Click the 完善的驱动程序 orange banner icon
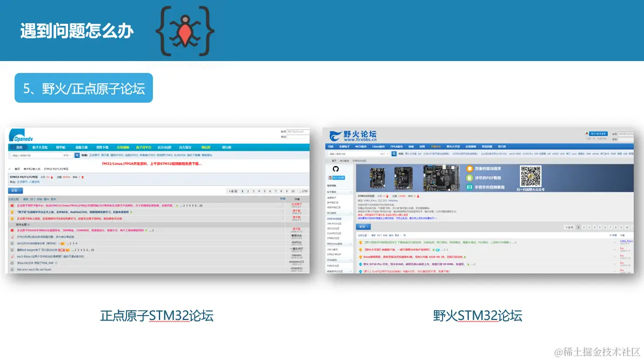 pyautogui.click(x=469, y=169)
